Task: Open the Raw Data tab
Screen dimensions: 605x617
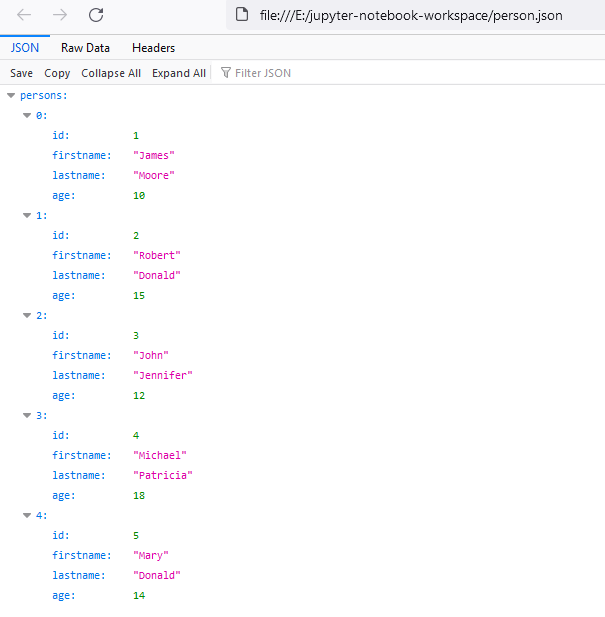Action: tap(85, 48)
